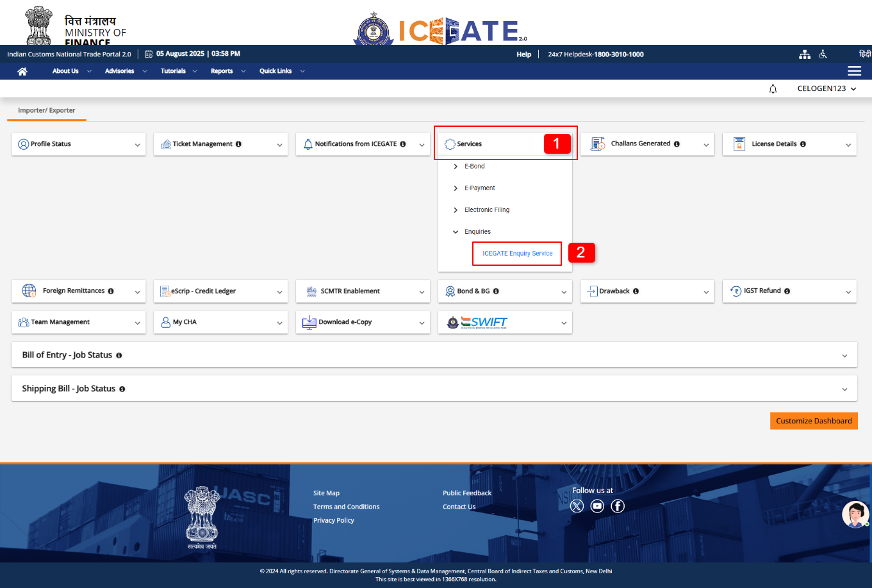The height and width of the screenshot is (588, 872).
Task: Click the Help link in top bar
Action: [524, 54]
